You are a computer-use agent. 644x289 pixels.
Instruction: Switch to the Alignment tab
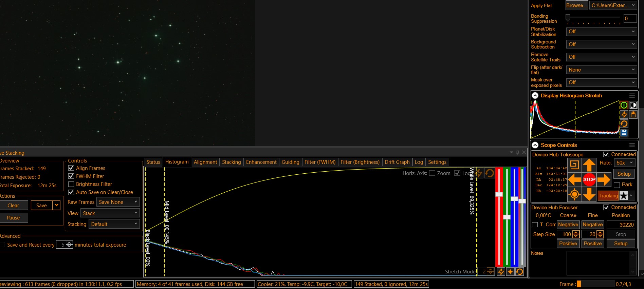point(205,162)
